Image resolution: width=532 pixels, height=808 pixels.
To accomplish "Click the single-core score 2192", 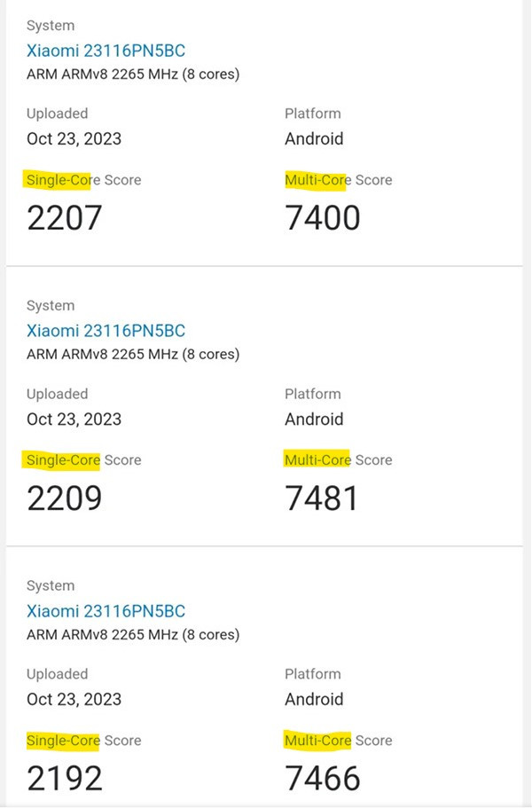I will tap(65, 778).
